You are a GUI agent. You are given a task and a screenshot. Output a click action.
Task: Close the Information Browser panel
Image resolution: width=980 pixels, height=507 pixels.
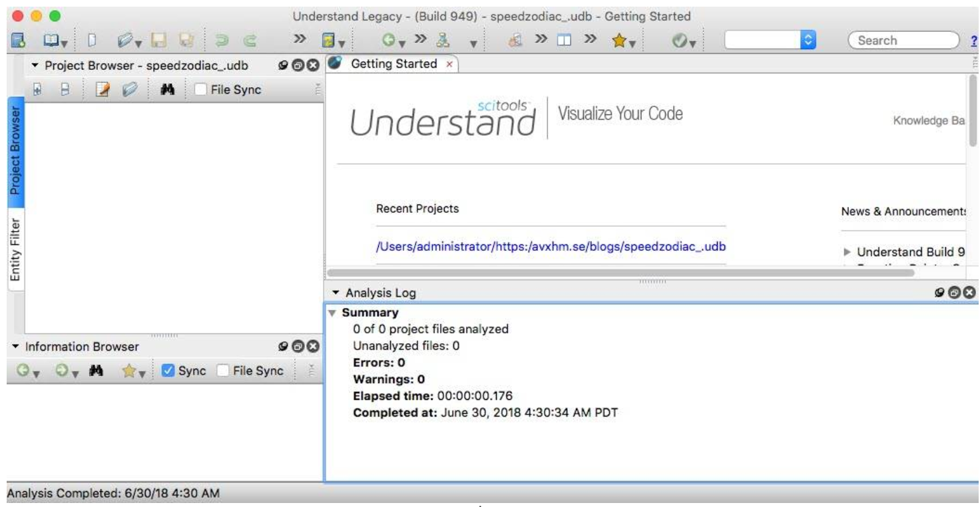[x=312, y=346]
